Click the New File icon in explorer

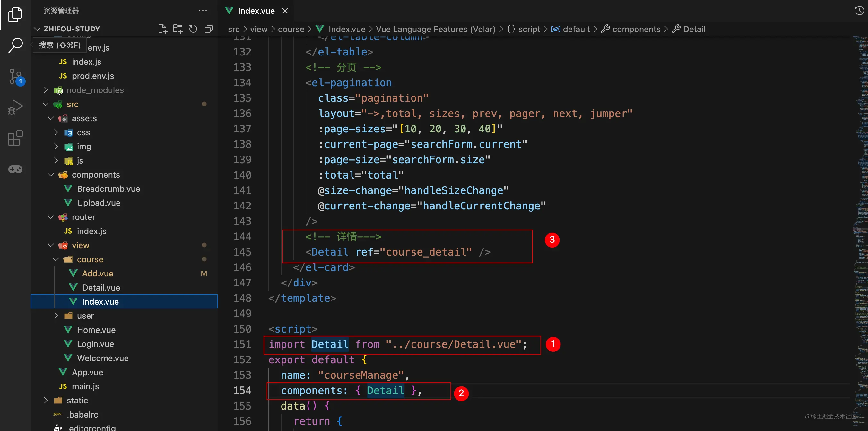[x=162, y=29]
